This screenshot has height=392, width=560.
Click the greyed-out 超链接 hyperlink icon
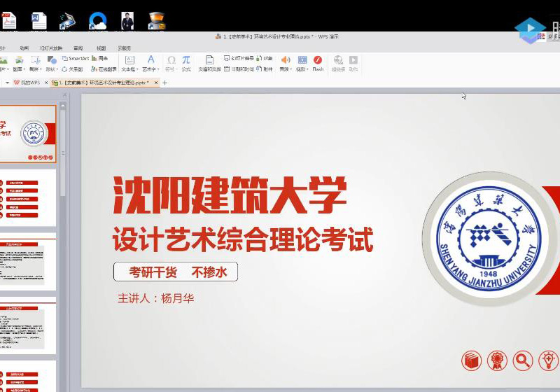tap(338, 63)
